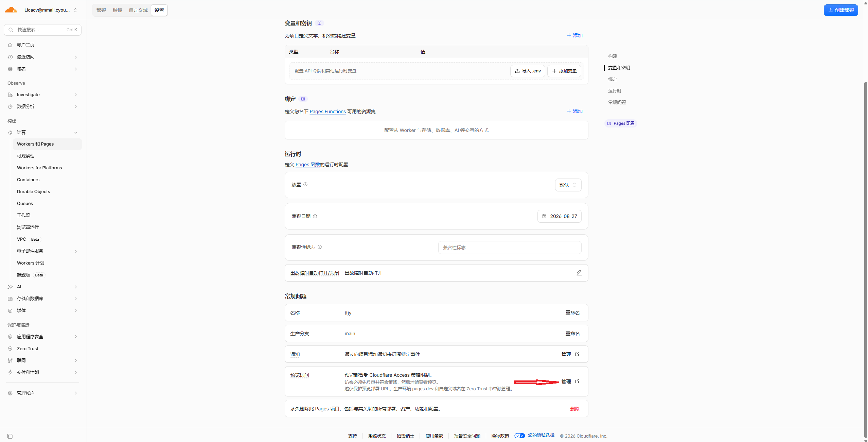
Task: Select the 设置 tab
Action: (x=159, y=10)
